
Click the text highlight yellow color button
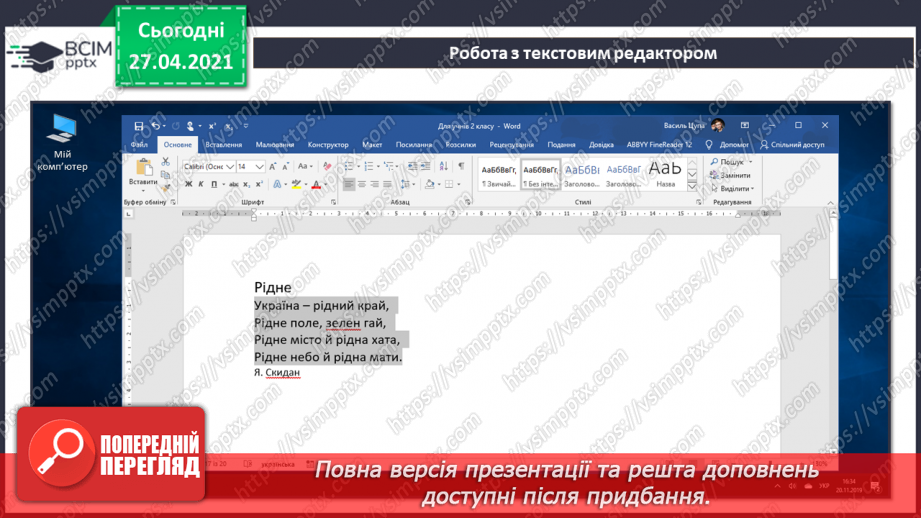pos(296,184)
